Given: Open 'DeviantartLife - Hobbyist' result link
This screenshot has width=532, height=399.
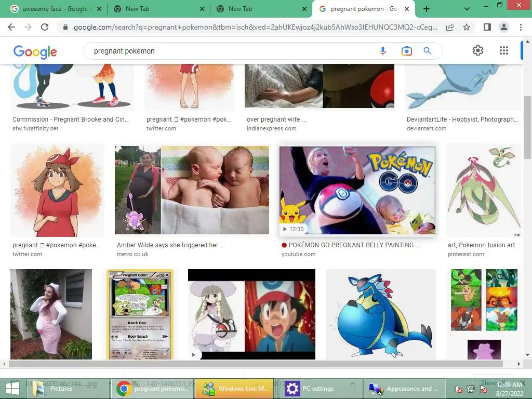Looking at the screenshot, I should 462,119.
